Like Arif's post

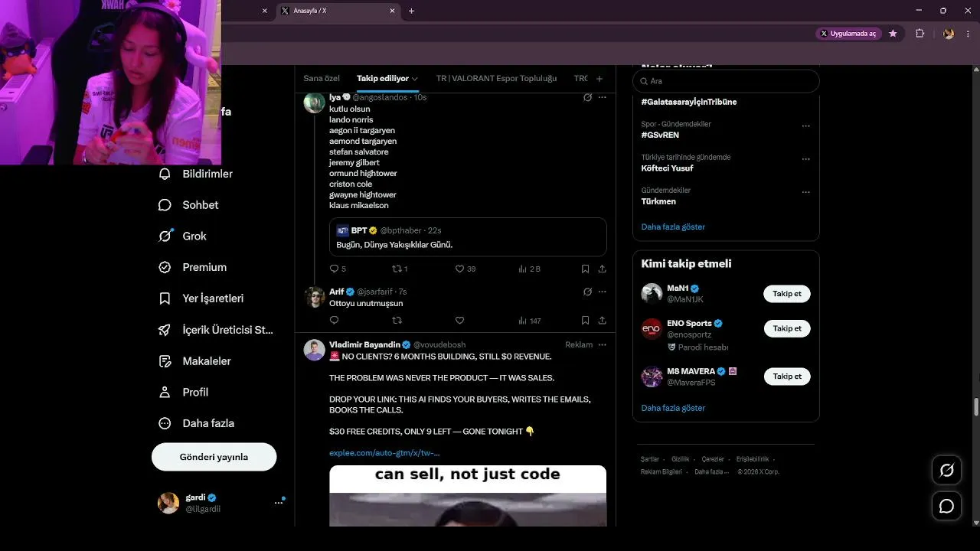pos(460,321)
